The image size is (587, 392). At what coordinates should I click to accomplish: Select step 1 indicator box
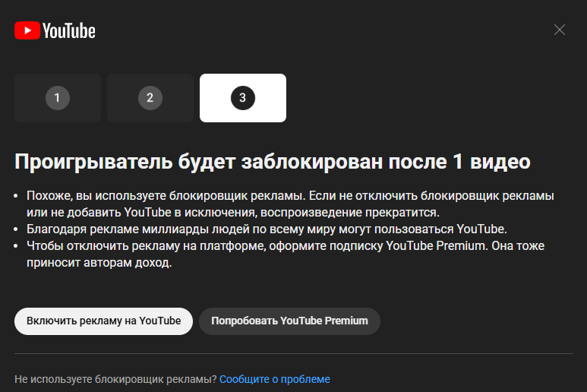tap(58, 98)
